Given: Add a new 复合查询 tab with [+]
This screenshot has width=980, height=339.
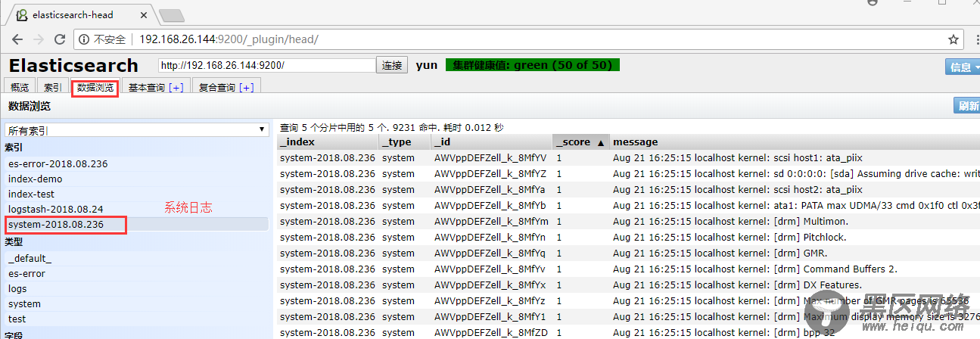Looking at the screenshot, I should point(247,88).
